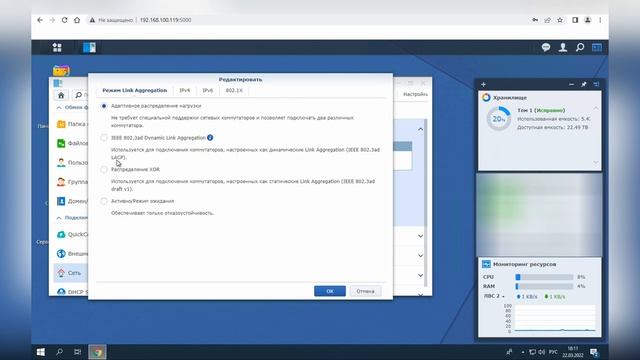Open DHCP Server item in sidebar
This screenshot has height=360, width=640.
click(71, 292)
